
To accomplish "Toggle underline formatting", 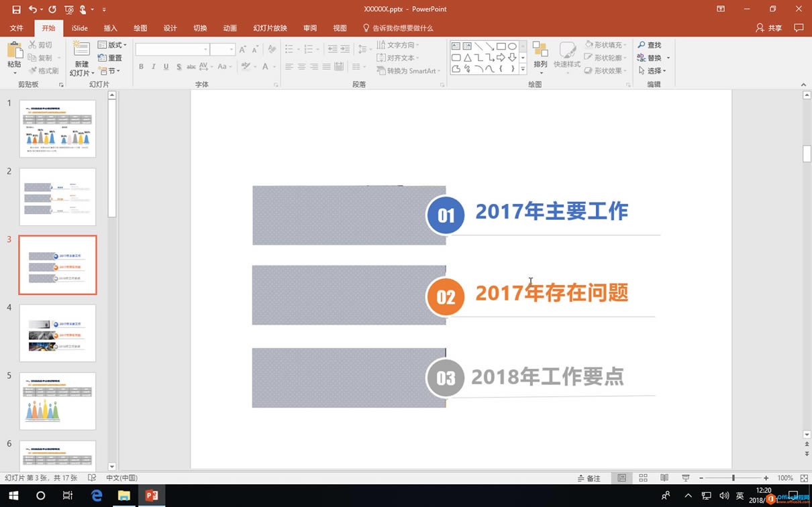I will click(166, 66).
